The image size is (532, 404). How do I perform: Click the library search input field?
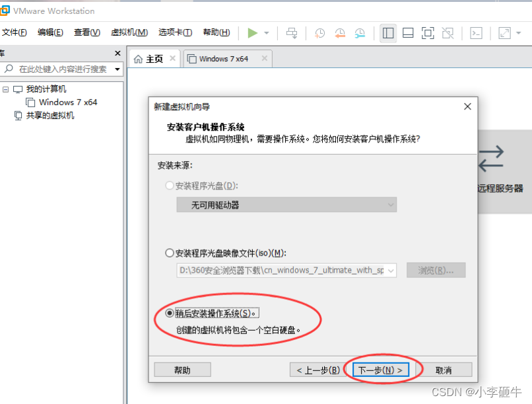click(x=63, y=69)
